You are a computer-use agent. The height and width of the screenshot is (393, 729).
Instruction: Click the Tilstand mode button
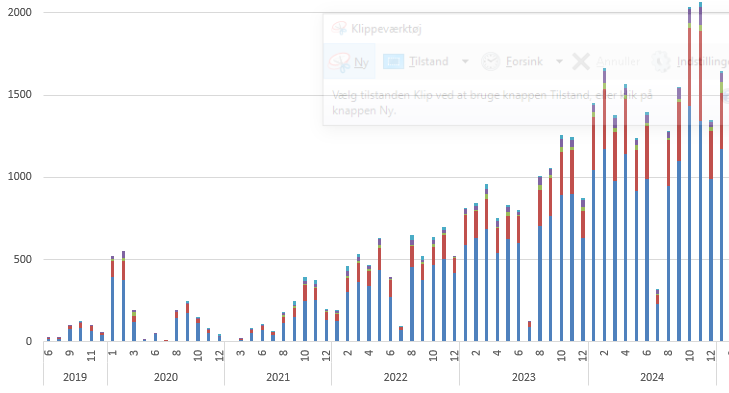416,61
